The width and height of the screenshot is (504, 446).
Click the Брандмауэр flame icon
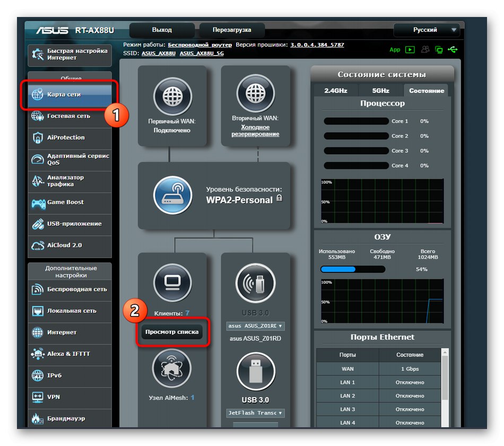(38, 418)
